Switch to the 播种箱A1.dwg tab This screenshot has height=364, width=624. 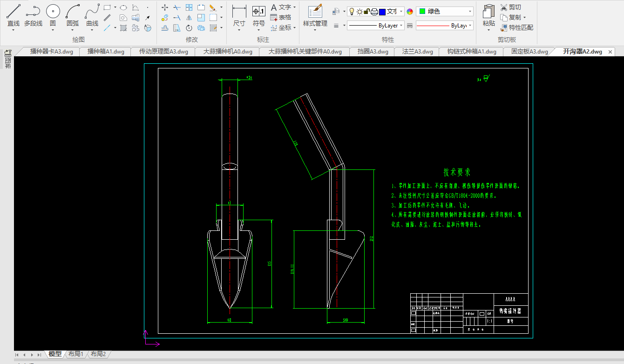tap(106, 52)
